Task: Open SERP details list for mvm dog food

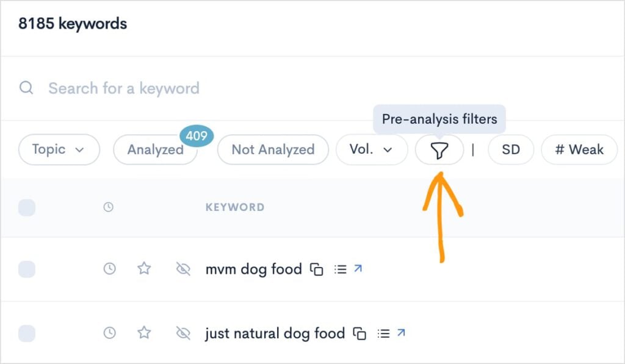Action: point(340,268)
